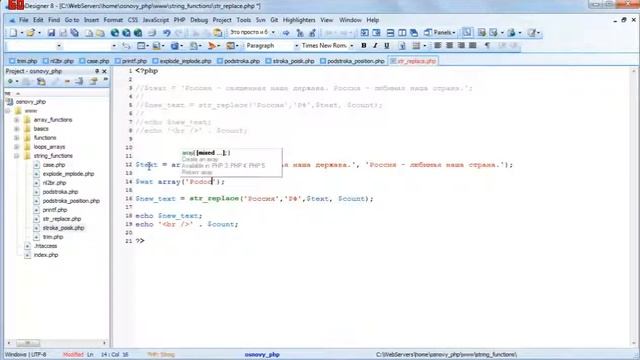Select podstroka_position.php in project tree
Screen dimensions: 640x360
[x=71, y=201]
